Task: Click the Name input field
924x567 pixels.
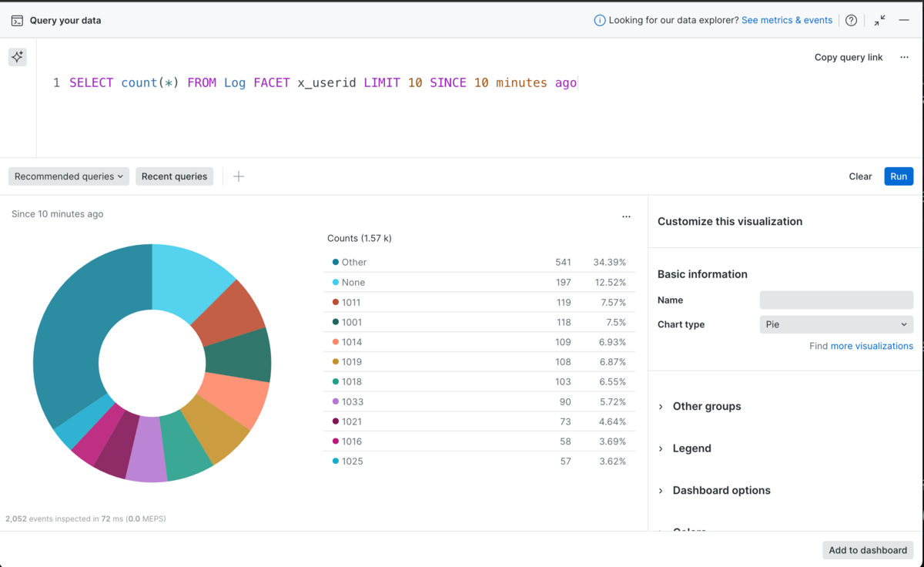Action: [x=836, y=300]
